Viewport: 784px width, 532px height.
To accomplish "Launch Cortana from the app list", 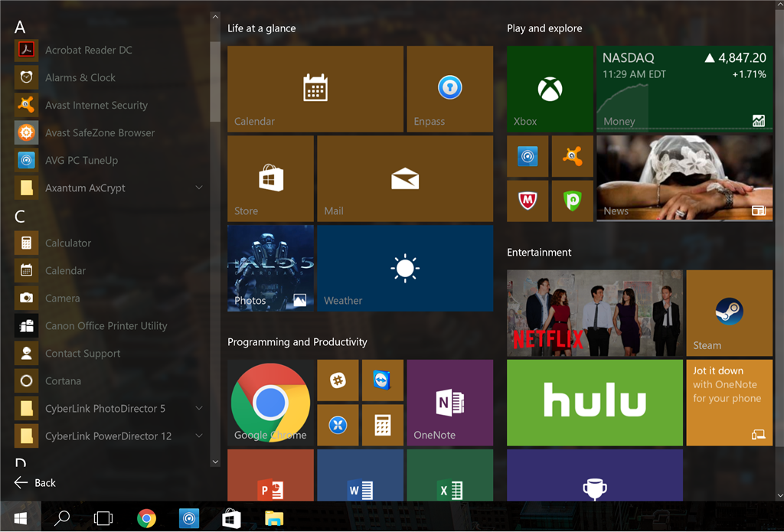I will [x=110, y=380].
